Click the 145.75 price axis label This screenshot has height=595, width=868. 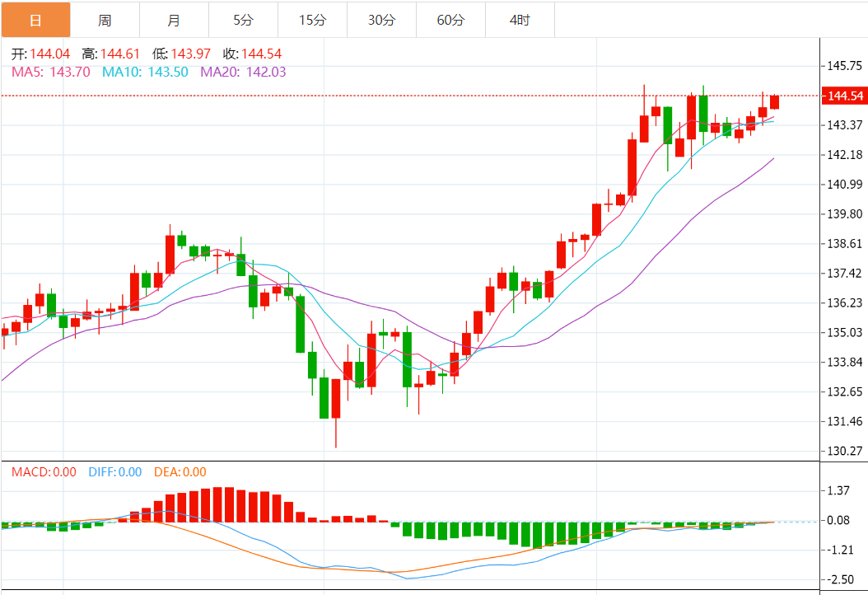(845, 66)
